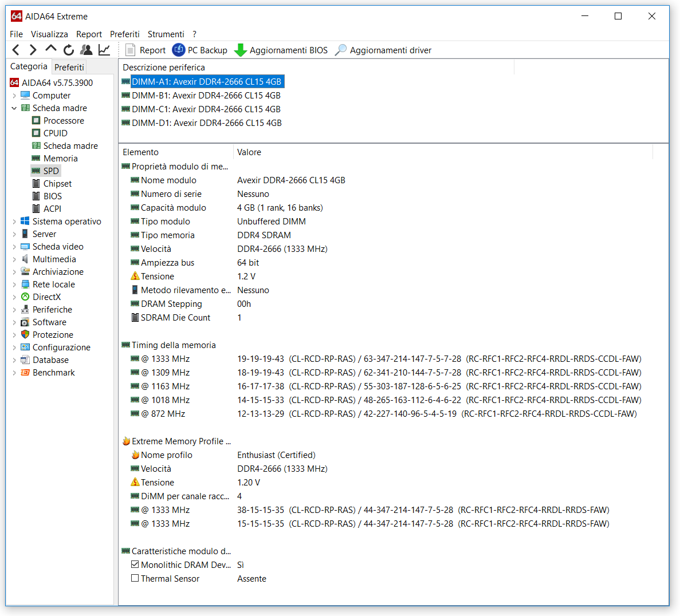The image size is (680, 616).
Task: Expand the Multimedia tree node
Action: tap(14, 259)
